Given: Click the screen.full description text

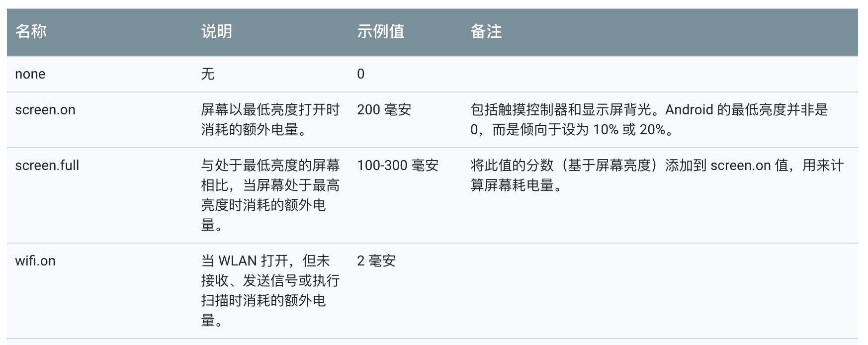Looking at the screenshot, I should (270, 195).
